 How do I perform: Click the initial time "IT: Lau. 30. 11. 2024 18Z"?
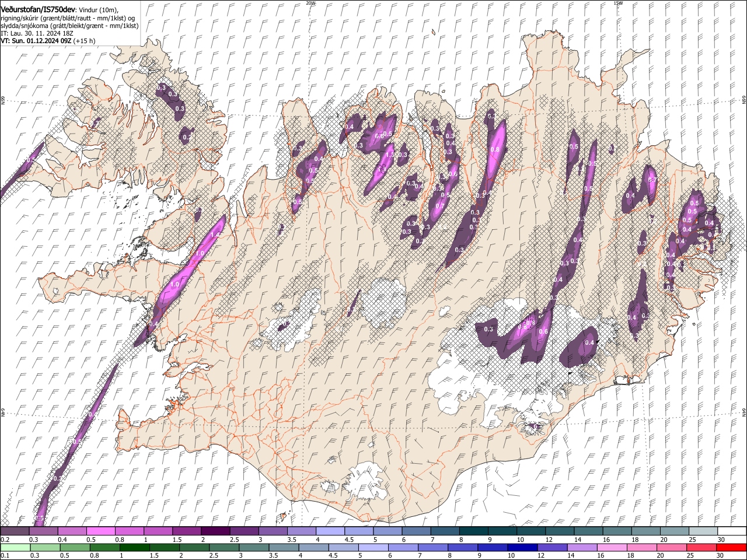tap(36, 34)
